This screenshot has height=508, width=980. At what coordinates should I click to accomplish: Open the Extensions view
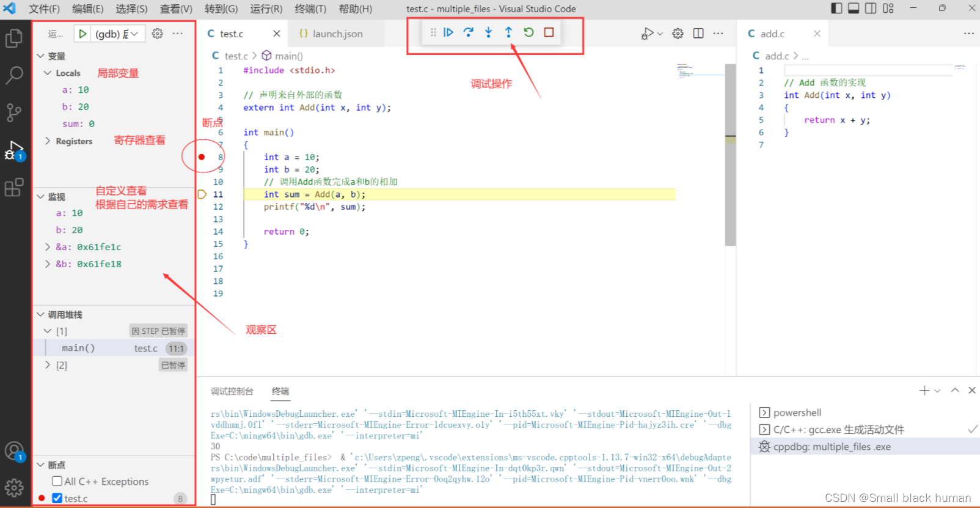[14, 187]
